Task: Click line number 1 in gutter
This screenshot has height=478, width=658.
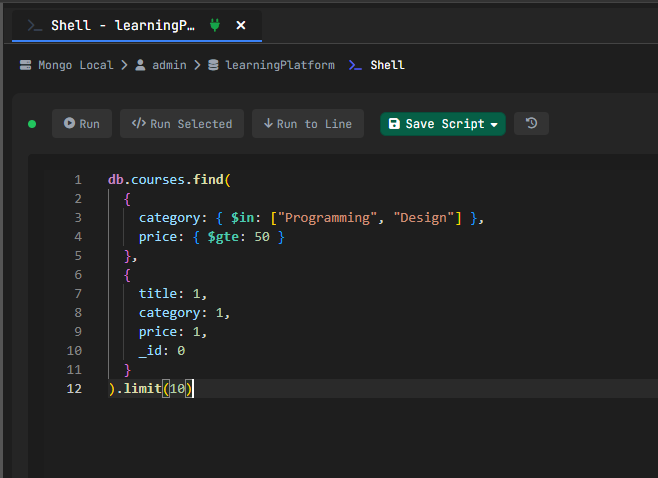Action: 78,180
